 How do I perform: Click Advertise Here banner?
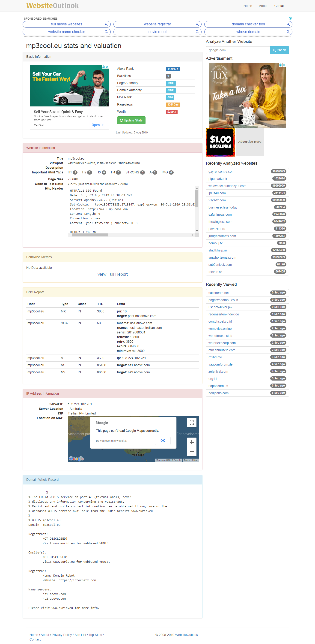(250, 142)
